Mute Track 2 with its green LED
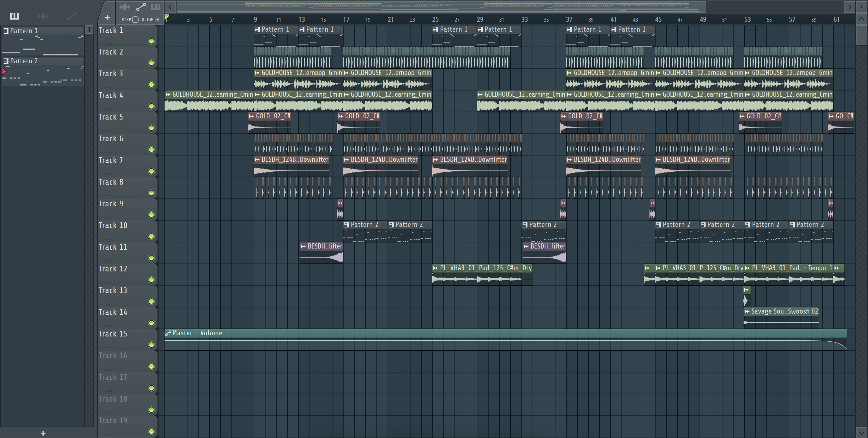 coord(152,63)
